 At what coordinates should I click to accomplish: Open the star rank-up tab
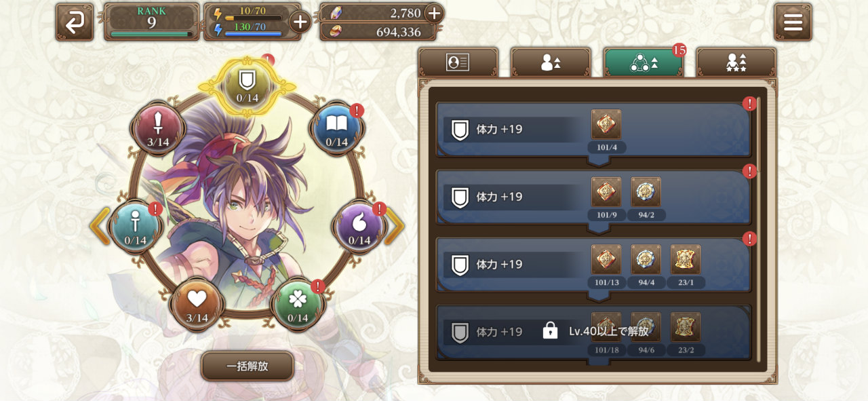point(736,62)
